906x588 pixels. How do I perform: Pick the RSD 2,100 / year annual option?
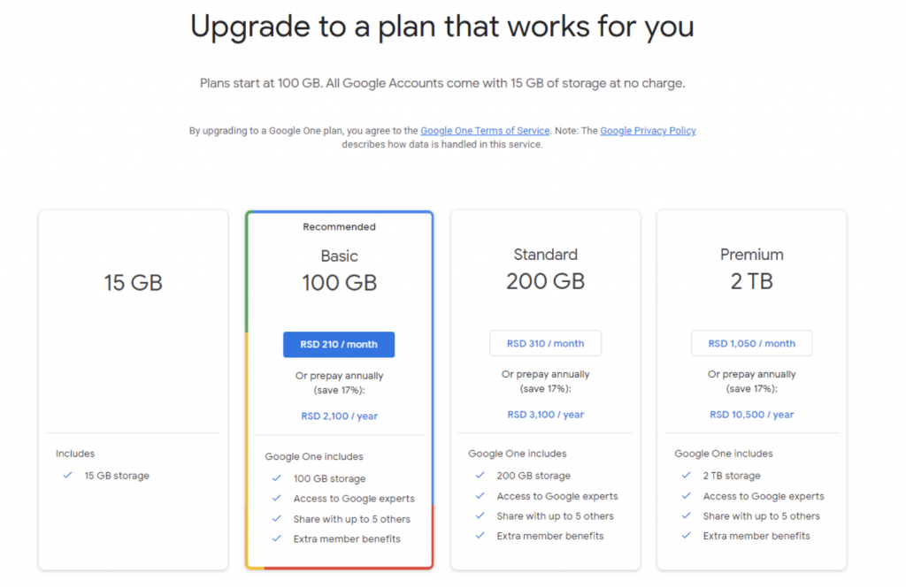(339, 416)
